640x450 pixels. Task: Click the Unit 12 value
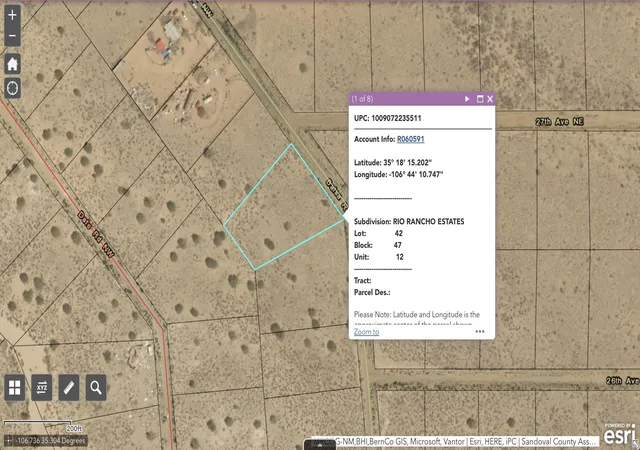click(400, 257)
